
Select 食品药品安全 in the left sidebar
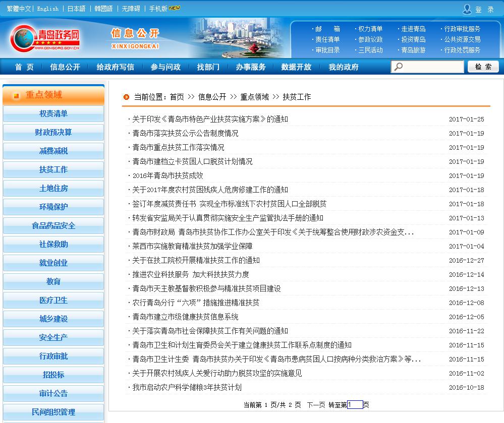click(53, 225)
